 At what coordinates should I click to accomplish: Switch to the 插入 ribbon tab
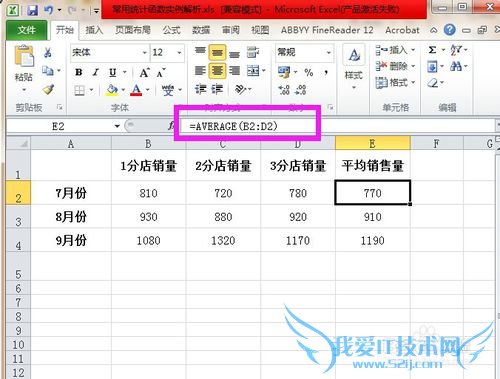94,30
